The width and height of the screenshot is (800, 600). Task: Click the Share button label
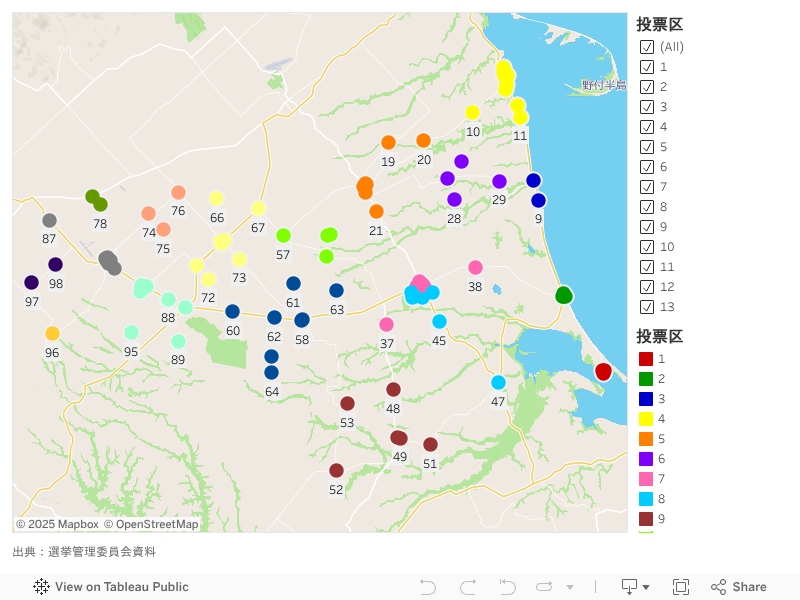pyautogui.click(x=749, y=587)
